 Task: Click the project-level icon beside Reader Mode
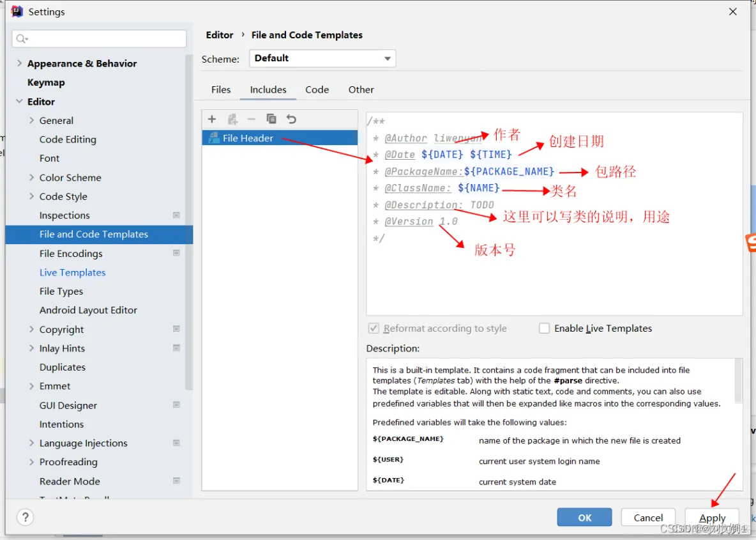(176, 481)
